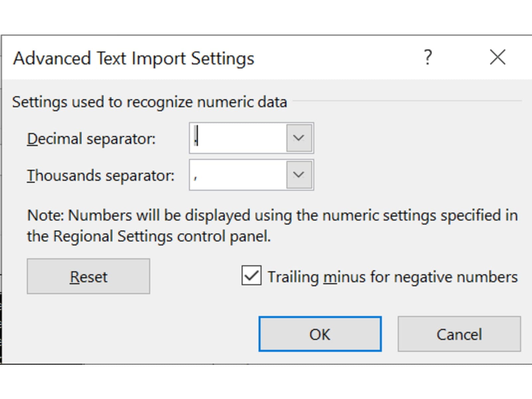Confirm settings with the OK button

320,334
